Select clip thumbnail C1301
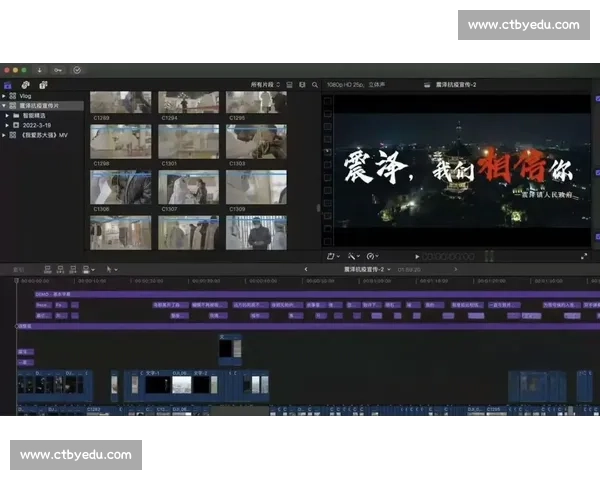The width and height of the screenshot is (600, 480). (x=189, y=142)
